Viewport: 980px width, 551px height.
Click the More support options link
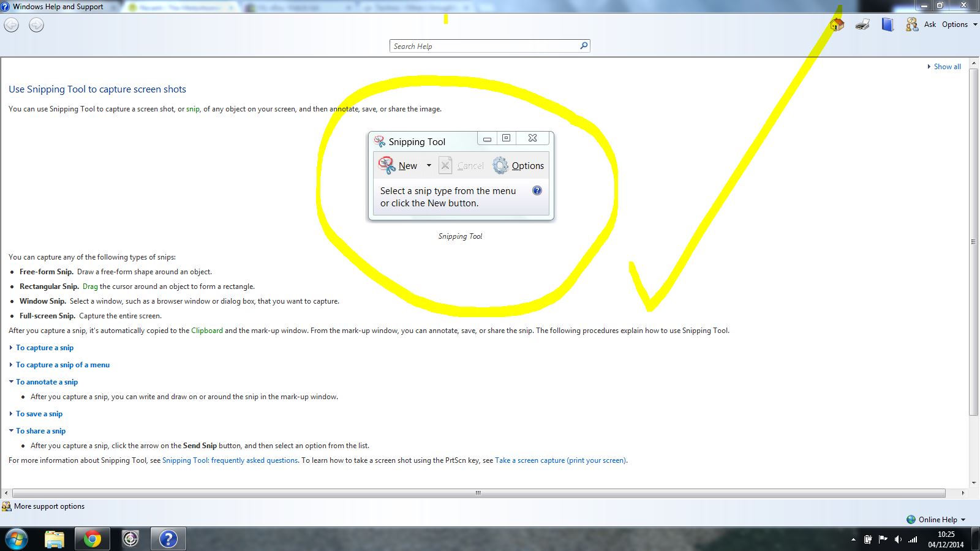[x=49, y=506]
